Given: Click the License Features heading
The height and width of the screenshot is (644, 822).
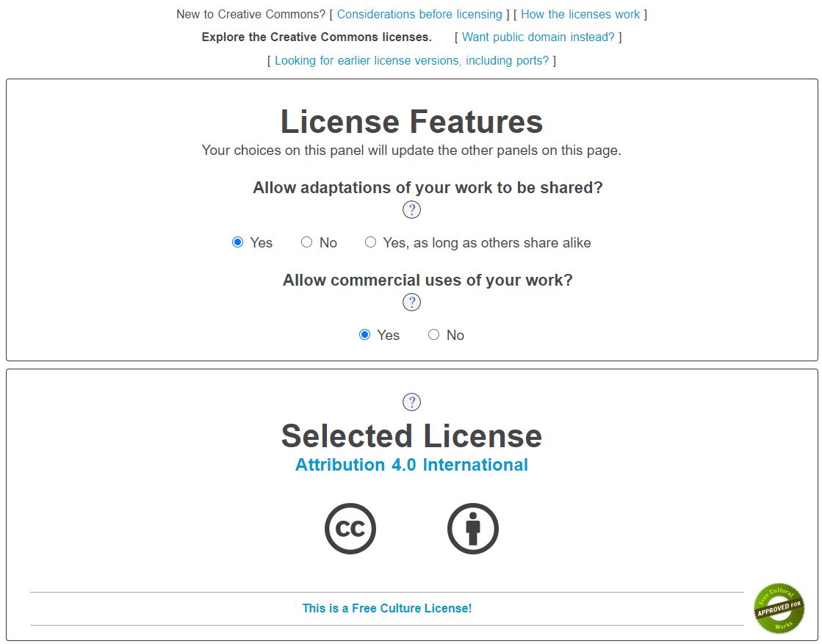Looking at the screenshot, I should [411, 122].
